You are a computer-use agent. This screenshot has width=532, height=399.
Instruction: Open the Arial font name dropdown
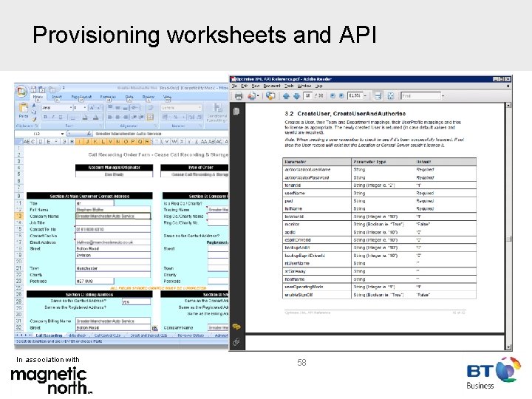[71, 108]
